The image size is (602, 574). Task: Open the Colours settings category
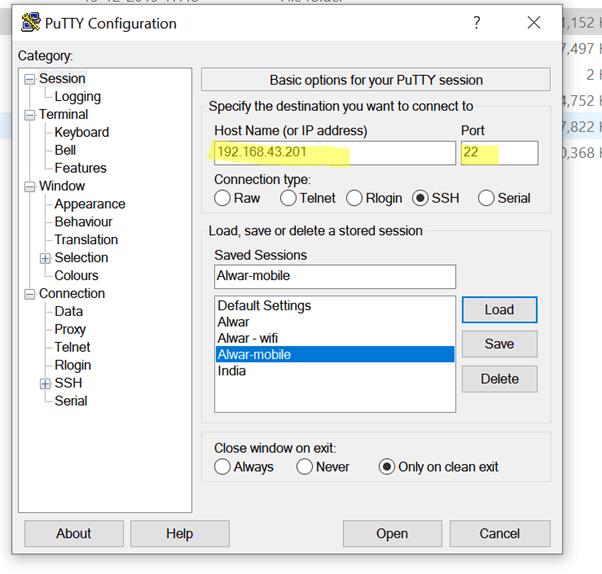[76, 276]
